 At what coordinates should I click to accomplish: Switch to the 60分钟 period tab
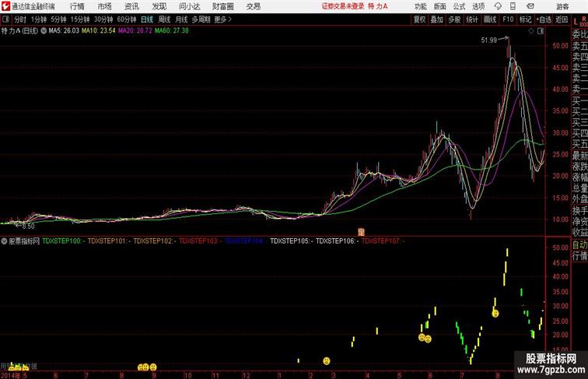pyautogui.click(x=127, y=19)
